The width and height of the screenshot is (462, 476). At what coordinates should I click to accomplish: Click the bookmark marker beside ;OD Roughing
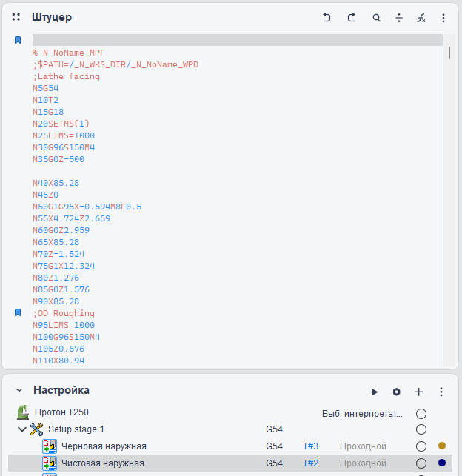tap(18, 313)
